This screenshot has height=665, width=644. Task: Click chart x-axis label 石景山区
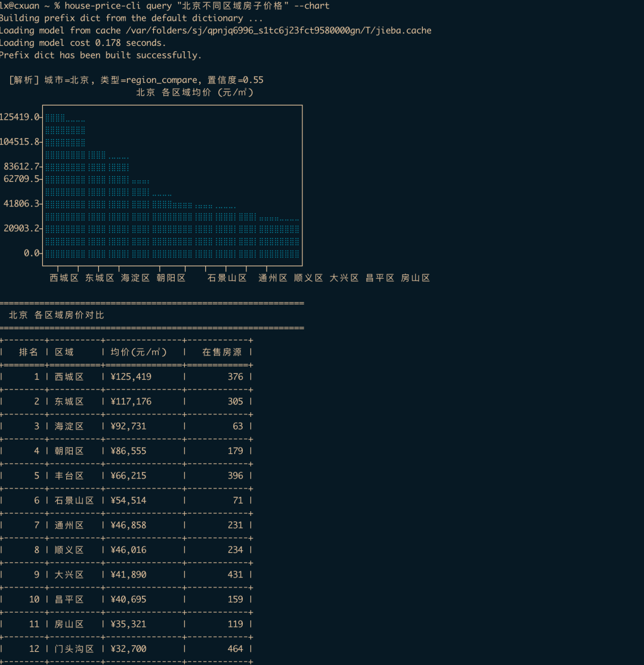click(227, 278)
